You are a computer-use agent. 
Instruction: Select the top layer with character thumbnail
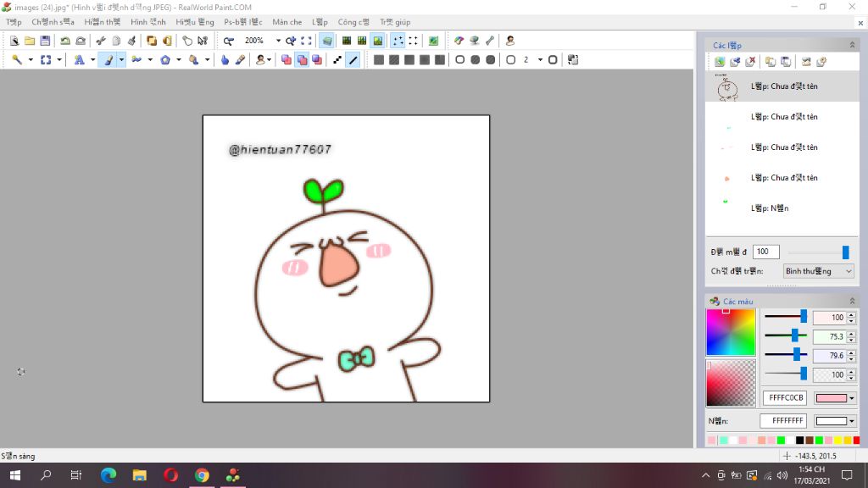pos(782,86)
